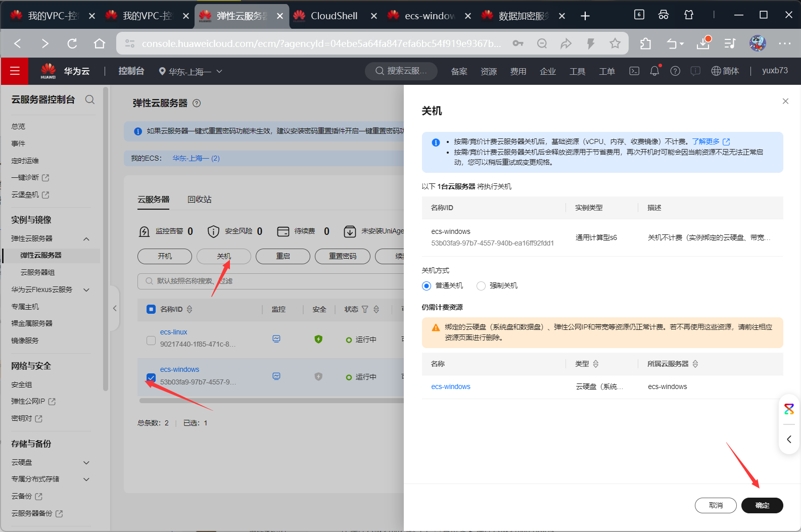Viewport: 801px width, 532px height.
Task: Switch to the 云服务器 tab
Action: 154,200
